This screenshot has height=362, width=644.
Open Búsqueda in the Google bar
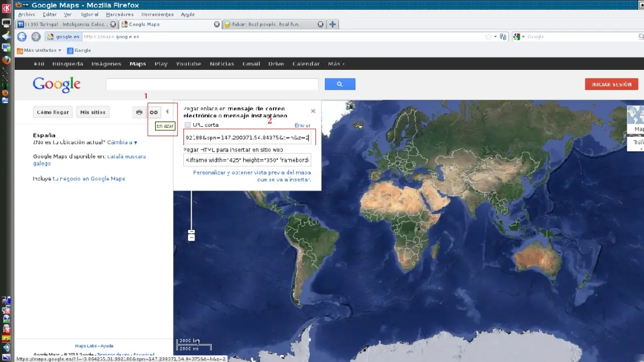tap(68, 64)
